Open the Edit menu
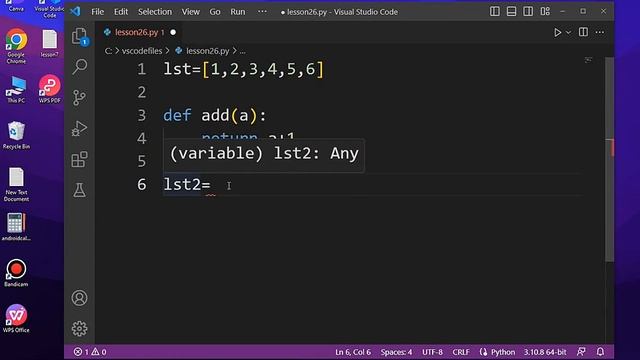The height and width of the screenshot is (360, 640). 121,12
